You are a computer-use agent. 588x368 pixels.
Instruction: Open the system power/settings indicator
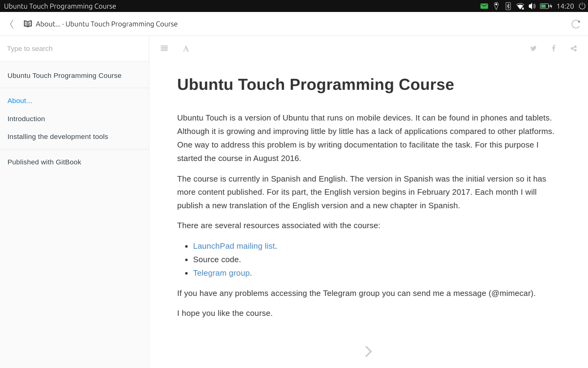(x=582, y=6)
